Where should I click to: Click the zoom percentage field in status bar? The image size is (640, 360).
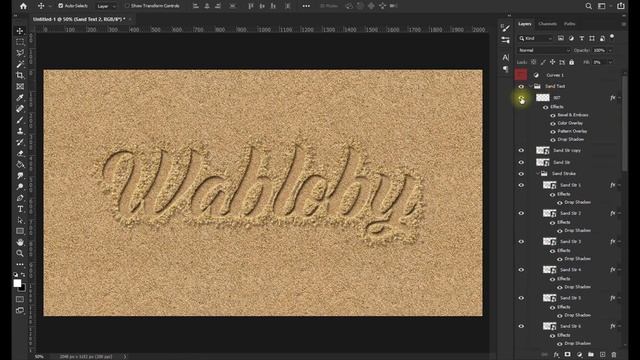tap(40, 356)
